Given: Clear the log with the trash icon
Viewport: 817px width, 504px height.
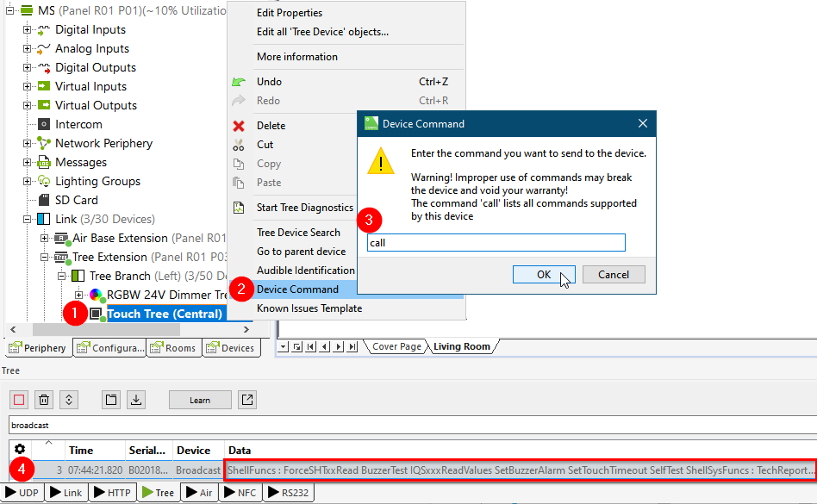Looking at the screenshot, I should coord(44,399).
